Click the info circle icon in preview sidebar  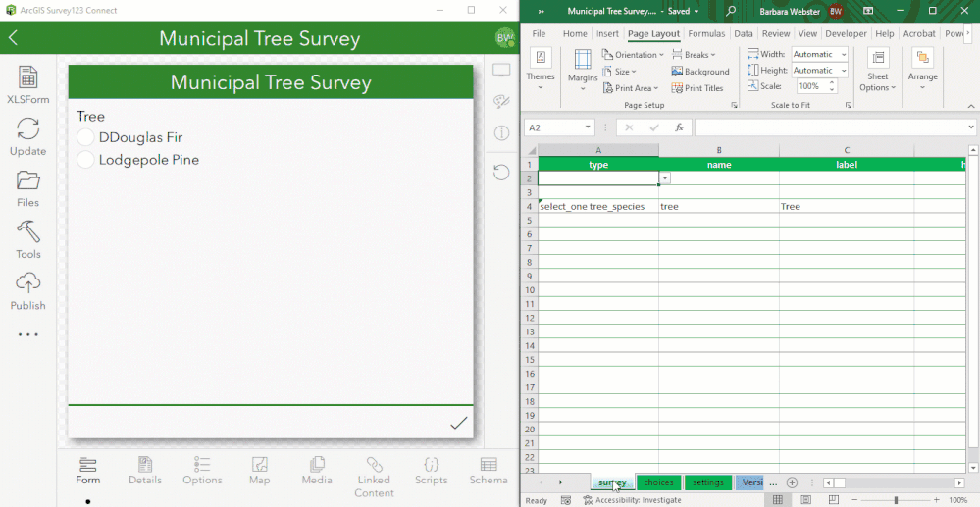501,133
